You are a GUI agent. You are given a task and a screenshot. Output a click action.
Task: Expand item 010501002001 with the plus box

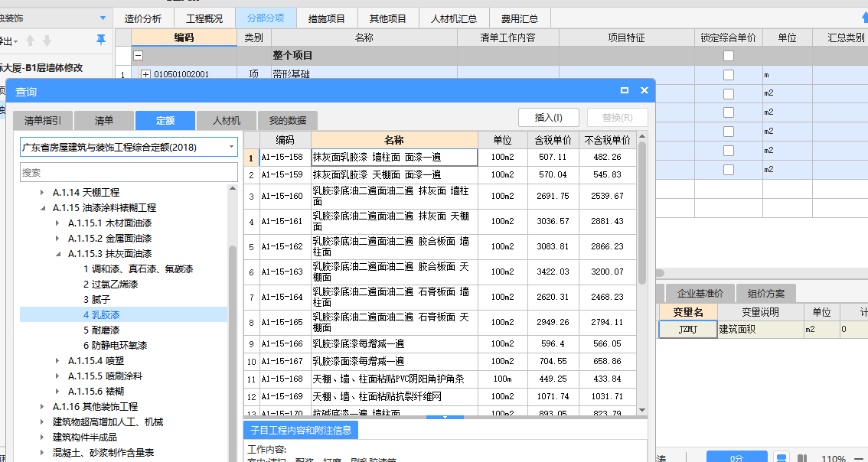145,74
